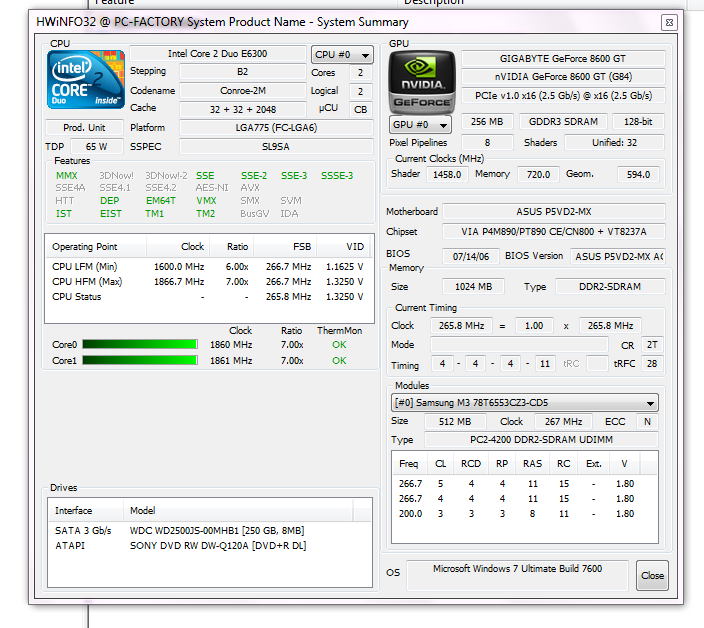Screen dimensions: 704x628
Task: Click the 267 MHz module clock field
Action: pos(563,422)
